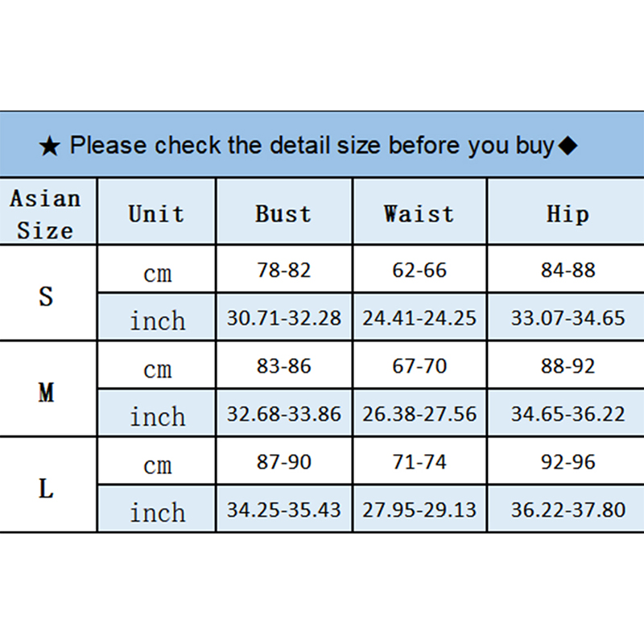Select the bust cell "32.68-33.86"
The height and width of the screenshot is (644, 644).
click(283, 415)
